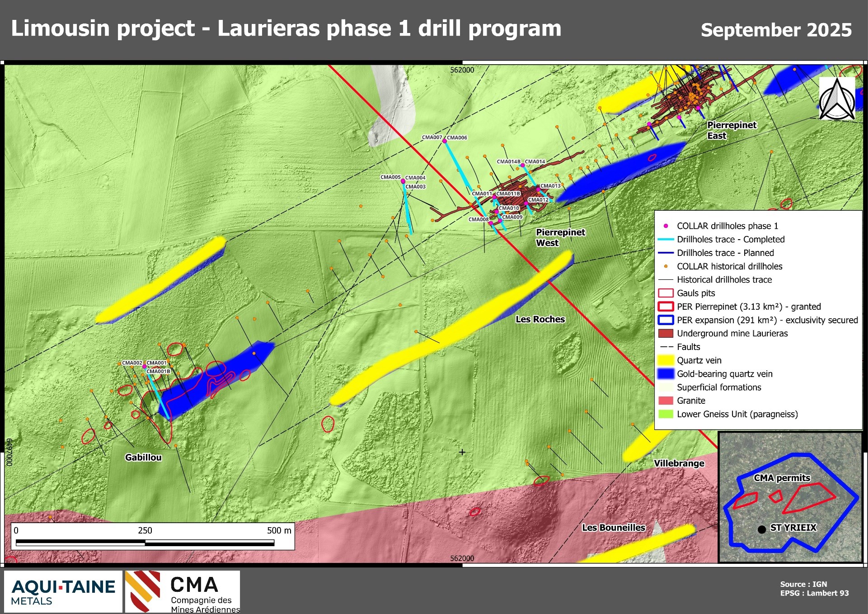Click the 250 mark on the scale bar

pos(145,530)
